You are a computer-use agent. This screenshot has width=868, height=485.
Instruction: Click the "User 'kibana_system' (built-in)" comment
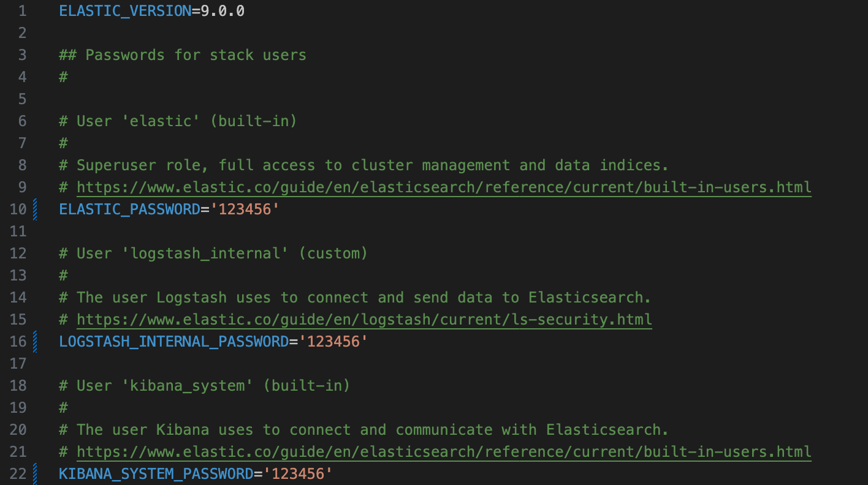click(x=205, y=386)
